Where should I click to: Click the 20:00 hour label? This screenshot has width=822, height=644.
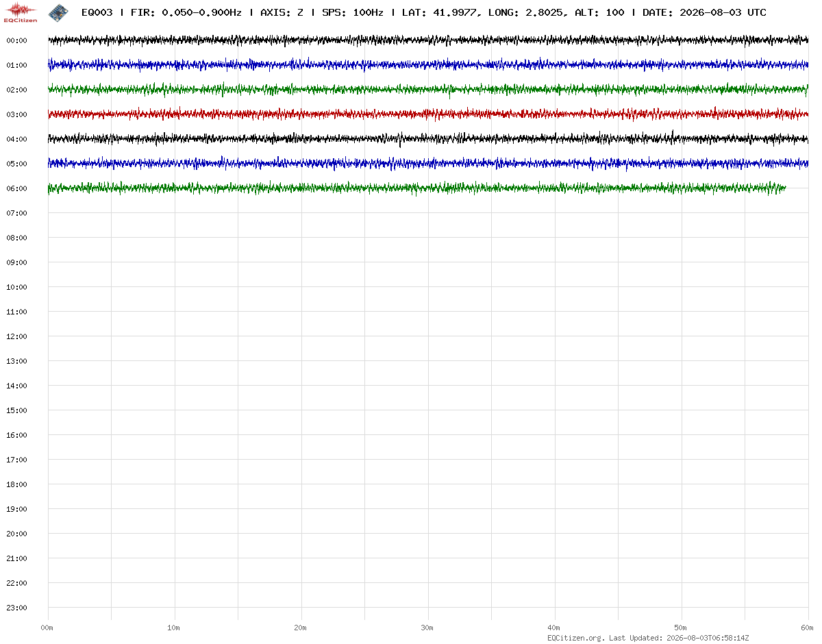tap(16, 534)
